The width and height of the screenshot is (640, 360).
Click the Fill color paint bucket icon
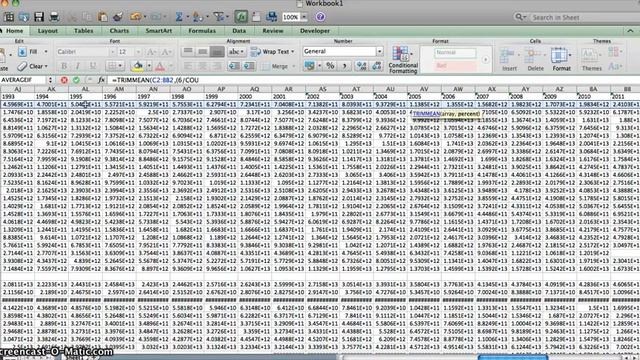(x=138, y=66)
